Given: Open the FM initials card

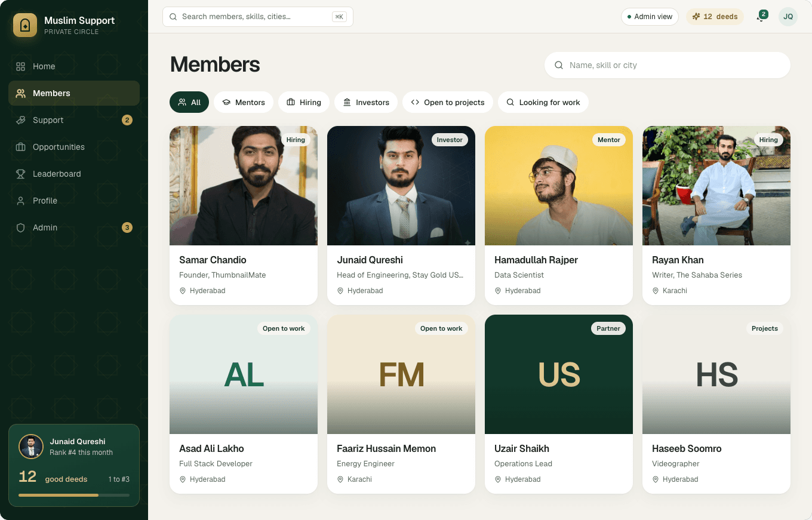Looking at the screenshot, I should coord(401,374).
